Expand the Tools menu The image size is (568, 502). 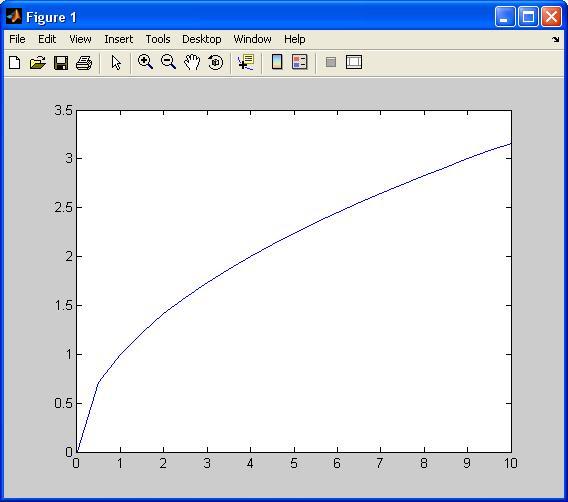click(x=158, y=39)
